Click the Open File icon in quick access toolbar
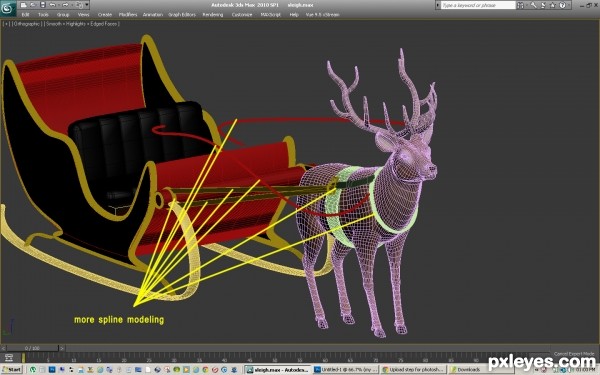The image size is (600, 375). point(33,5)
